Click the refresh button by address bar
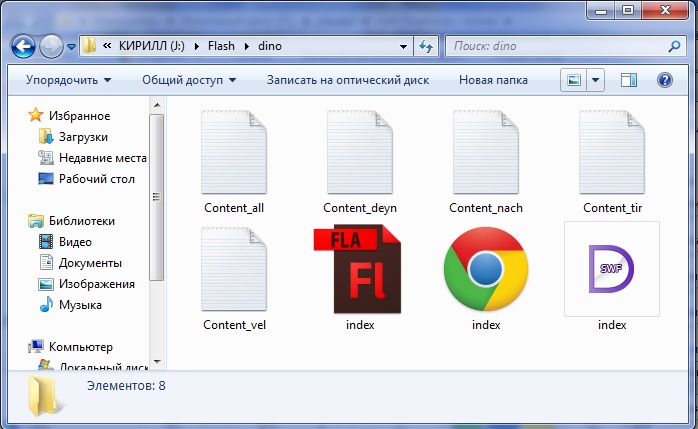 [x=426, y=46]
